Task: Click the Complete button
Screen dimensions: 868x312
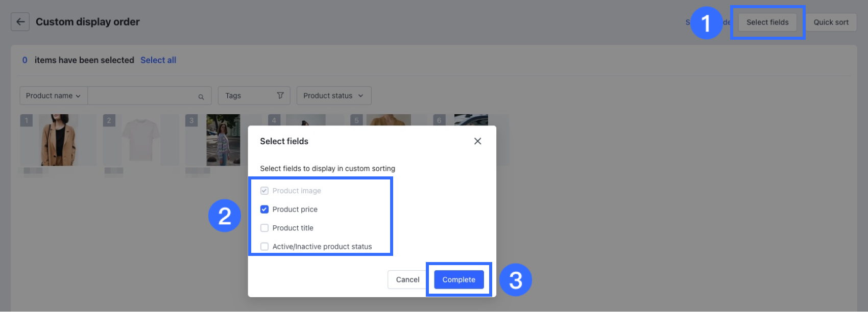Action: 459,280
